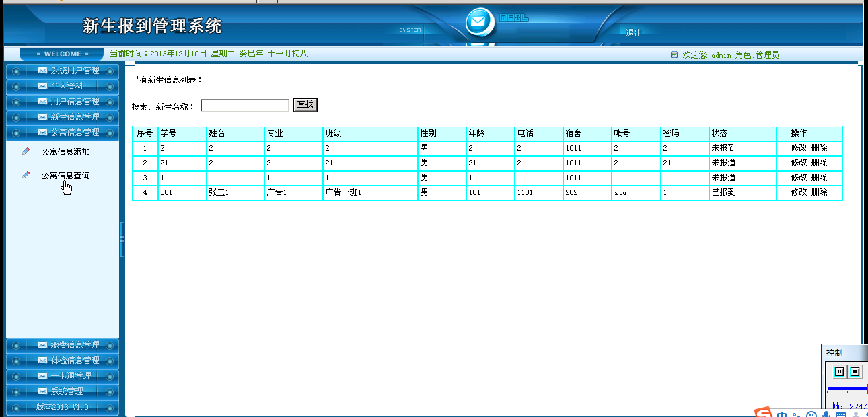
Task: Click the microphone icon in IME bar
Action: click(826, 414)
